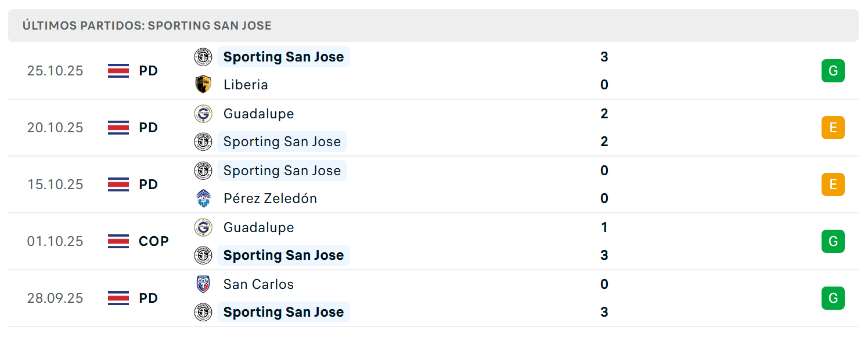Image resolution: width=868 pixels, height=337 pixels.
Task: Open the San Carlos team link
Action: pos(258,284)
